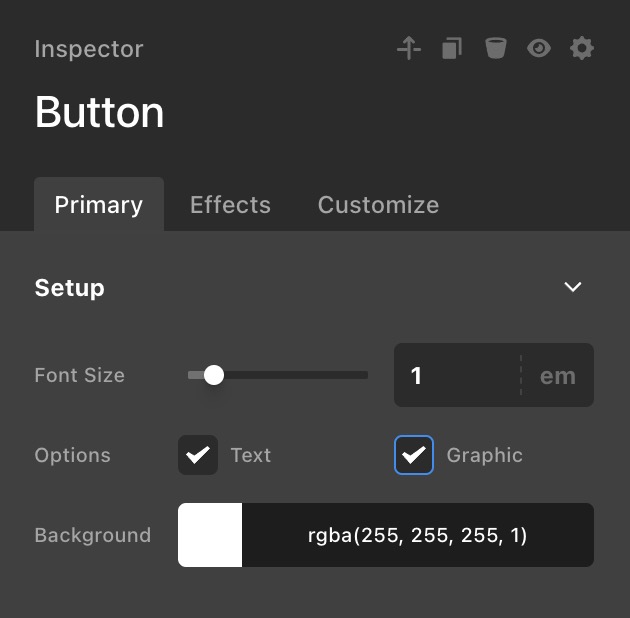Click the rgba background value field
The height and width of the screenshot is (618, 630).
417,535
